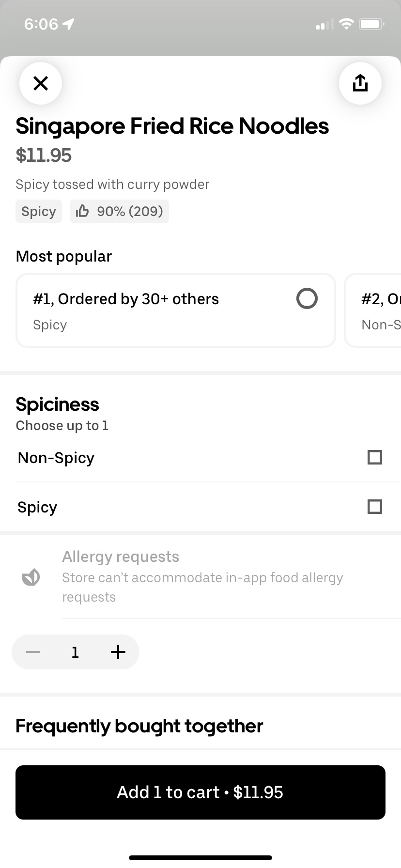Screen dimensions: 401x868
Task: Tap the Frequently bought together heading
Action: pyautogui.click(x=139, y=726)
